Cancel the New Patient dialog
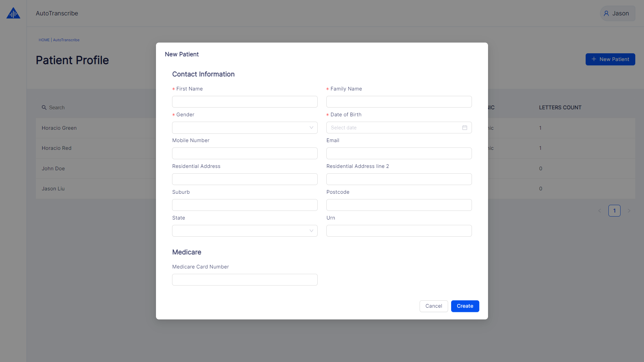644x362 pixels. (x=433, y=306)
